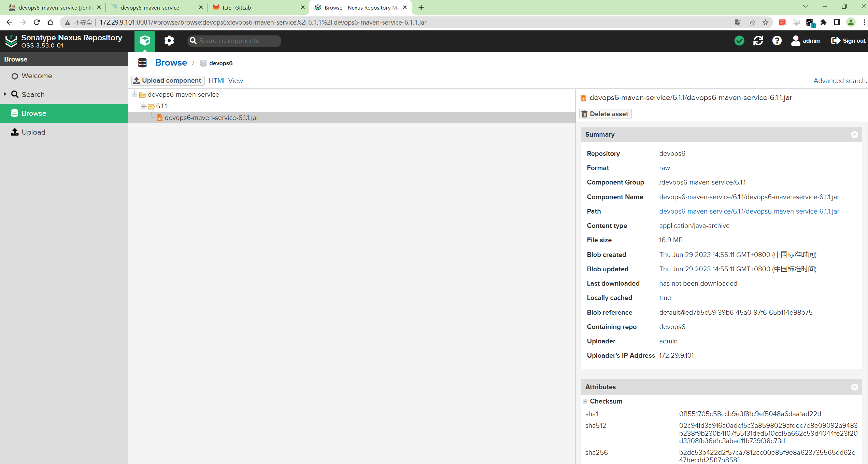Click the Upload component button
The image size is (868, 464).
pos(168,81)
